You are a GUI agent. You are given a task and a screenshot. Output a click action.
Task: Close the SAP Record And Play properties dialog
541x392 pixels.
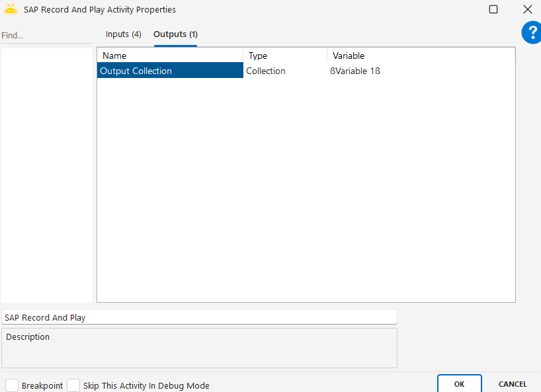[527, 10]
